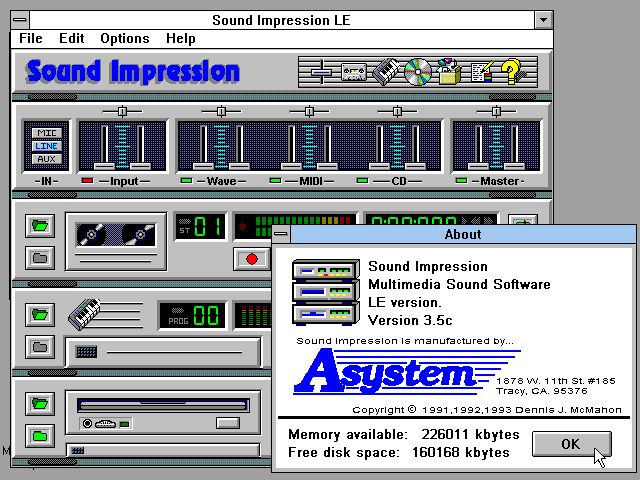
Task: Click the gray closed-folder icon on the wave deck
Action: 40,258
